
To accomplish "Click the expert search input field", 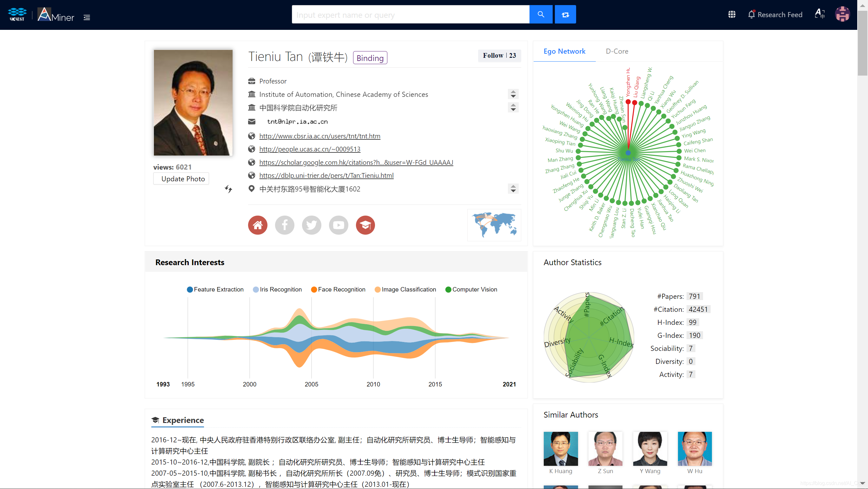I will tap(411, 15).
